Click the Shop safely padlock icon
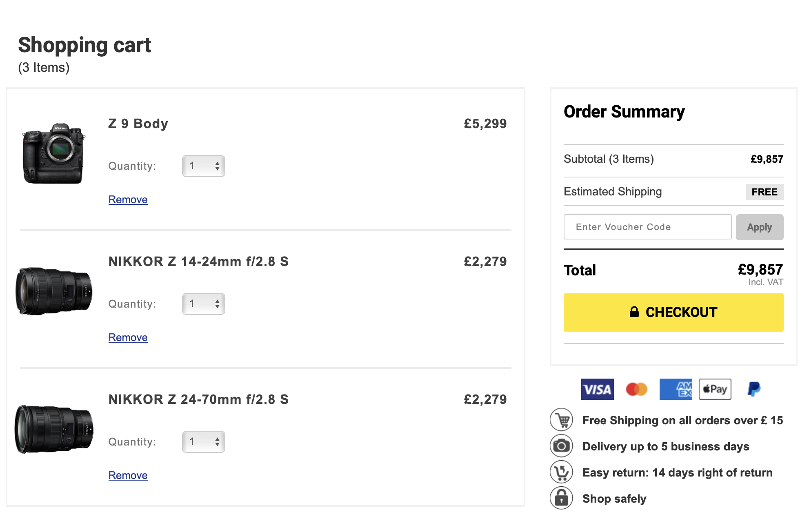Screen dimensions: 809x532 coord(562,498)
